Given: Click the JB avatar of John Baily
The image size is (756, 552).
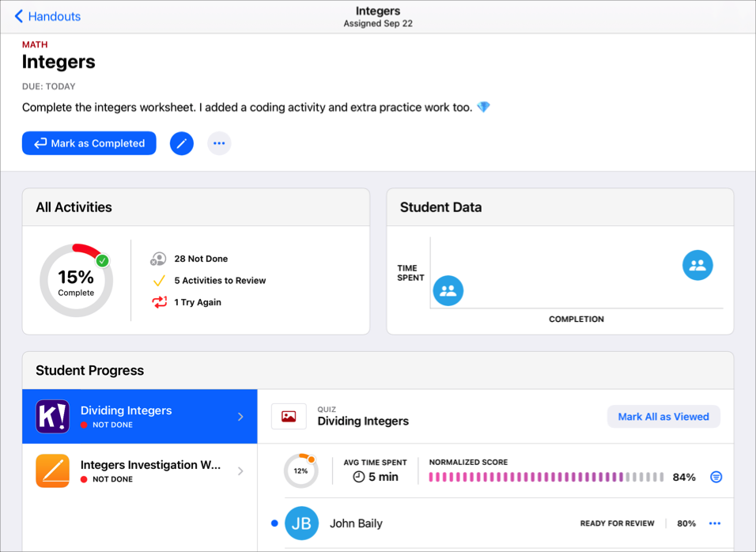Looking at the screenshot, I should coord(302,523).
